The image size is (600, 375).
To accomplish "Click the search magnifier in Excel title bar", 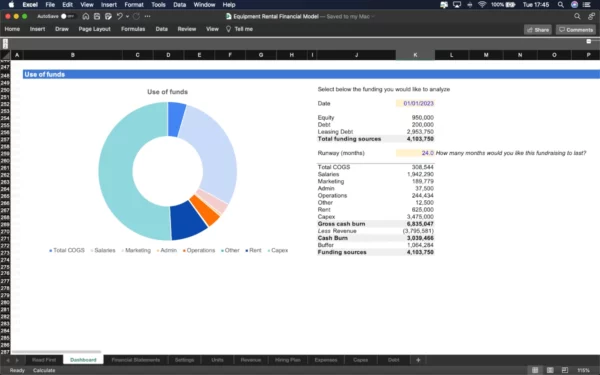I will point(577,16).
